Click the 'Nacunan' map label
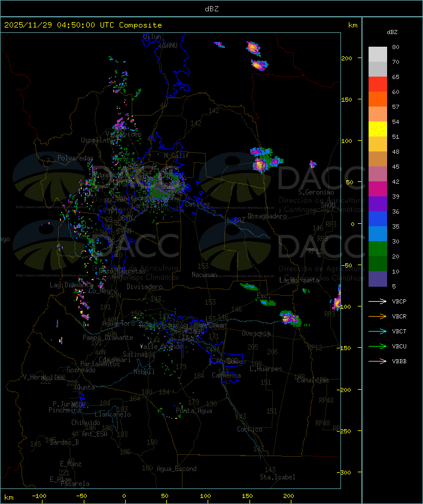The image size is (423, 504). point(204,275)
